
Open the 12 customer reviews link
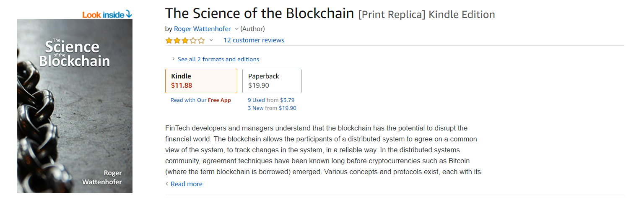click(x=254, y=40)
